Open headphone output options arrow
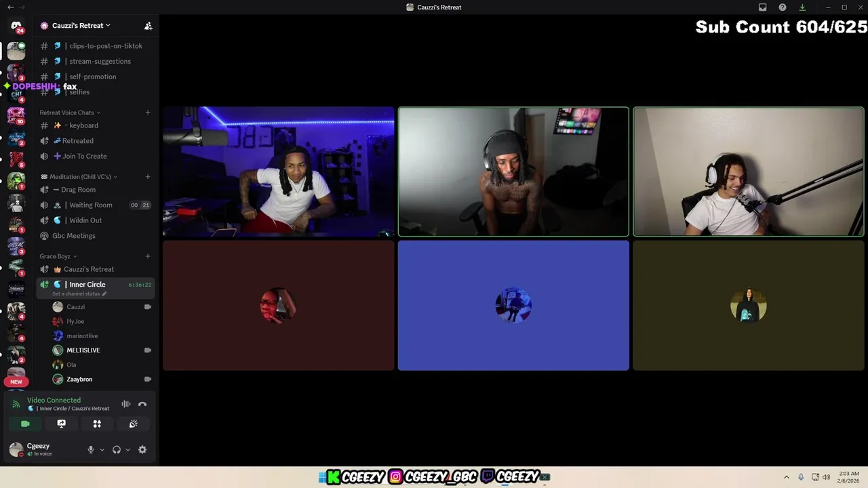This screenshot has height=488, width=868. 127,449
